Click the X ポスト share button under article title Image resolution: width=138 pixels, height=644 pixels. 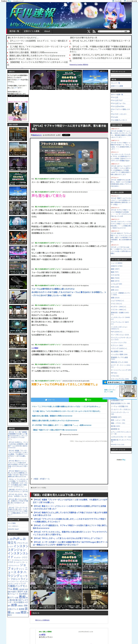(66, 135)
